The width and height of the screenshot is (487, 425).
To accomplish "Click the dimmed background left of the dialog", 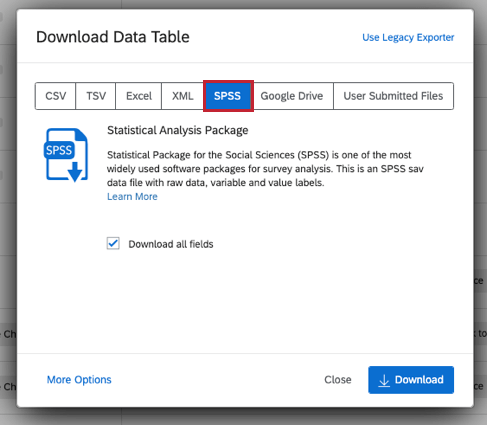I will (8, 213).
